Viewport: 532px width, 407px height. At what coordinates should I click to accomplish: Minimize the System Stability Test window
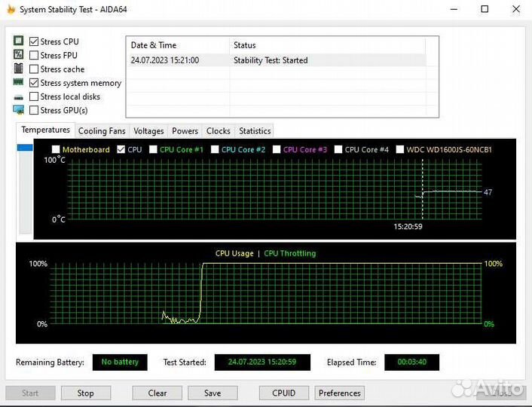tap(454, 9)
